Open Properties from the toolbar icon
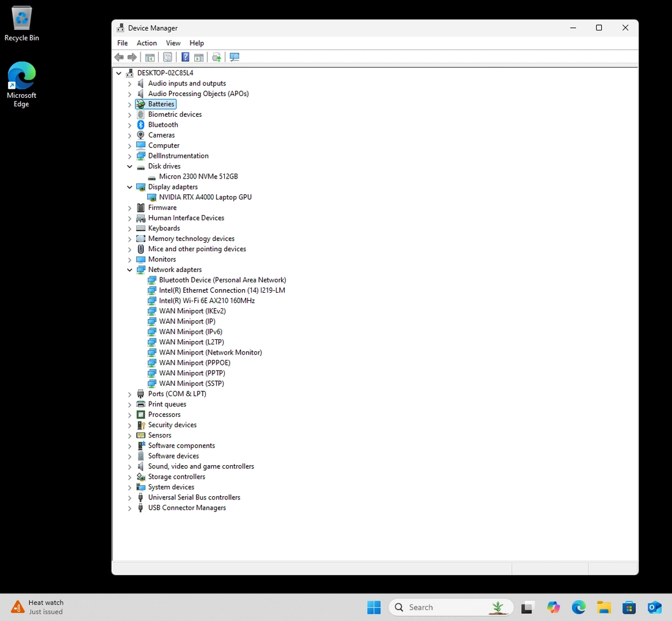Screen dimensions: 672x621 [x=167, y=57]
